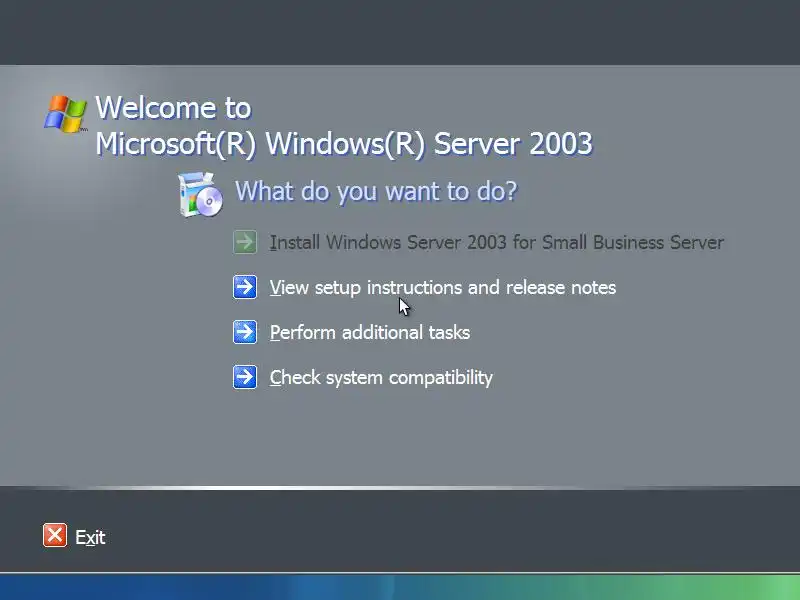Viewport: 800px width, 600px height.
Task: Click the 'Welcome to' heading text
Action: [173, 108]
